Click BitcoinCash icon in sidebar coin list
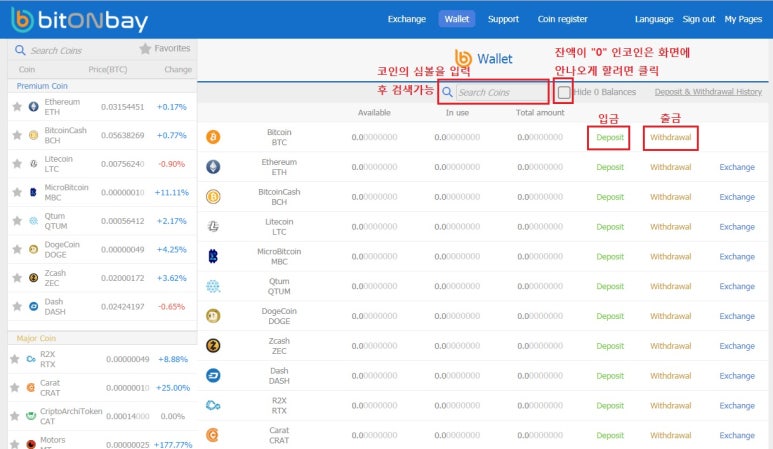The image size is (773, 449). tap(34, 135)
